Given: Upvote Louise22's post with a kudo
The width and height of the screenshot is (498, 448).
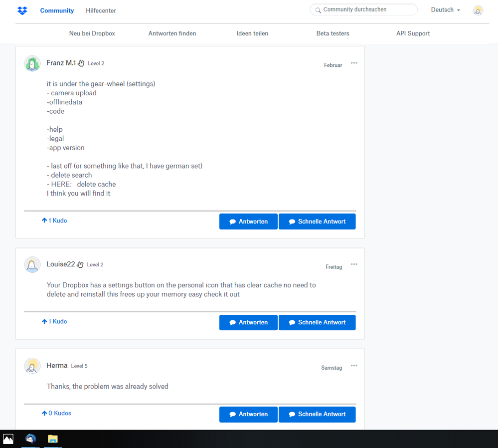Looking at the screenshot, I should pos(45,322).
